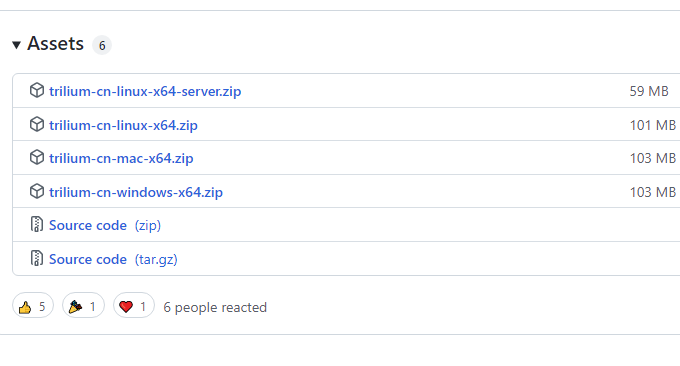This screenshot has height=366, width=680.
Task: Open Source code (tar.gz) link
Action: [113, 259]
